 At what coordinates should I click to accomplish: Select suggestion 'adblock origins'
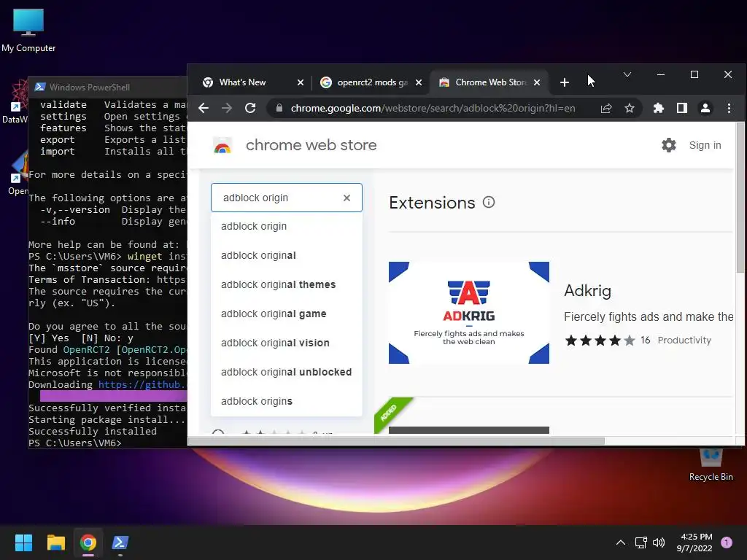point(286,402)
